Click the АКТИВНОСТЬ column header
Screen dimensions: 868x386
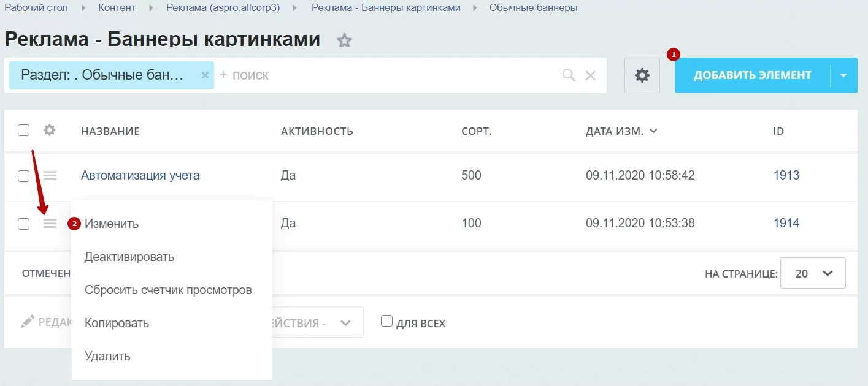coord(317,131)
